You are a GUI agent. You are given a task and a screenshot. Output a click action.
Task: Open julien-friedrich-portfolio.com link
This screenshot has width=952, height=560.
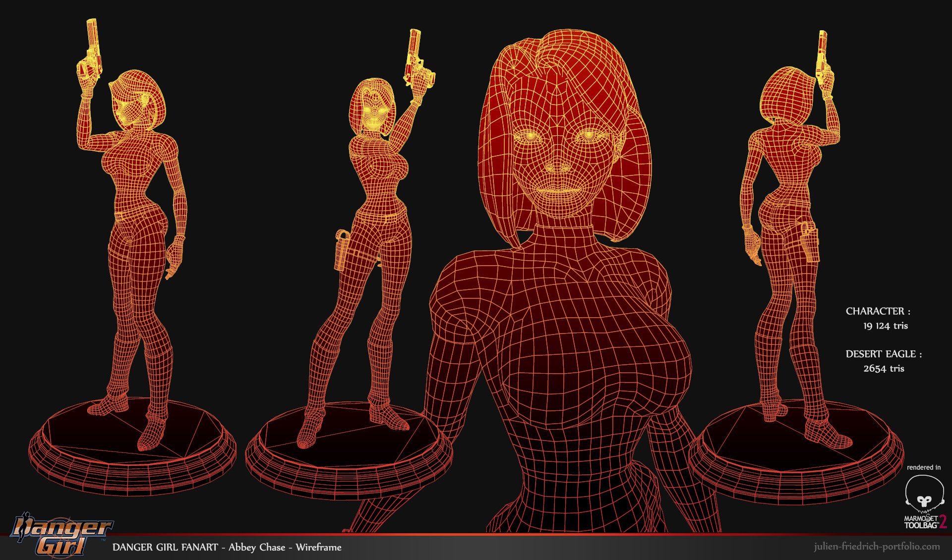coord(877,546)
